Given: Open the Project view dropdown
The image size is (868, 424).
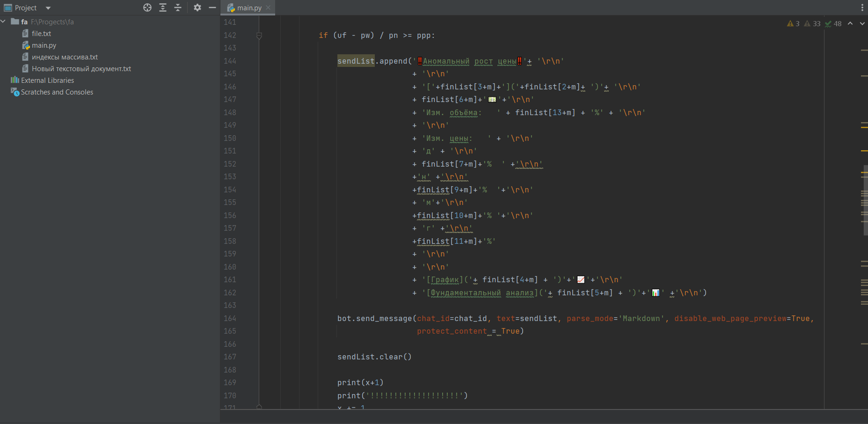Looking at the screenshot, I should pyautogui.click(x=48, y=8).
